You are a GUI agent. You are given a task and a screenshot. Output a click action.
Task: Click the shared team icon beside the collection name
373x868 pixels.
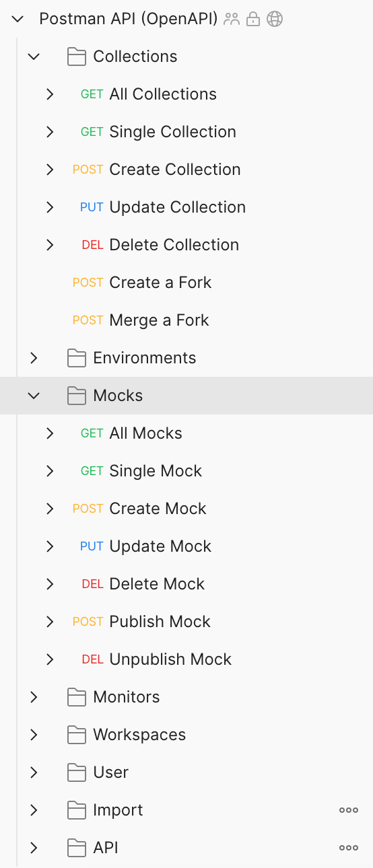(232, 19)
